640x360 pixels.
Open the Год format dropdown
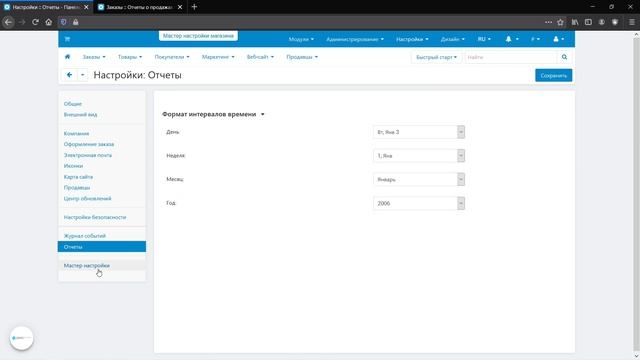(419, 203)
